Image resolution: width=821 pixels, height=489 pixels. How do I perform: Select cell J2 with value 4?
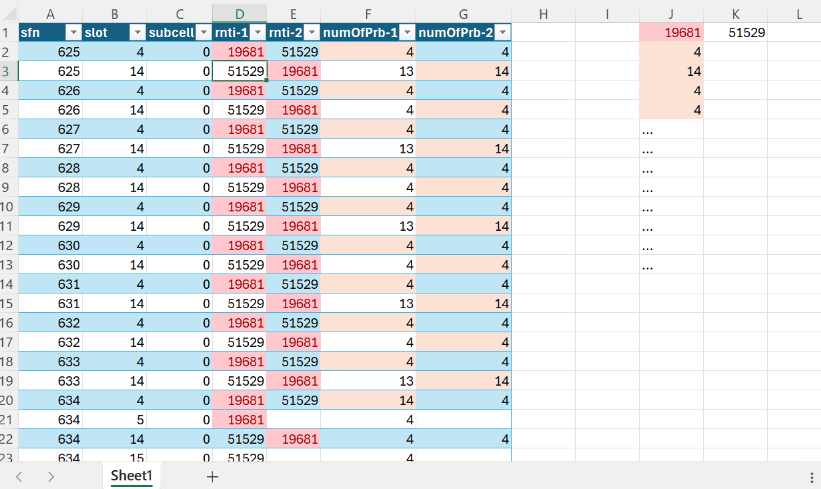[671, 52]
